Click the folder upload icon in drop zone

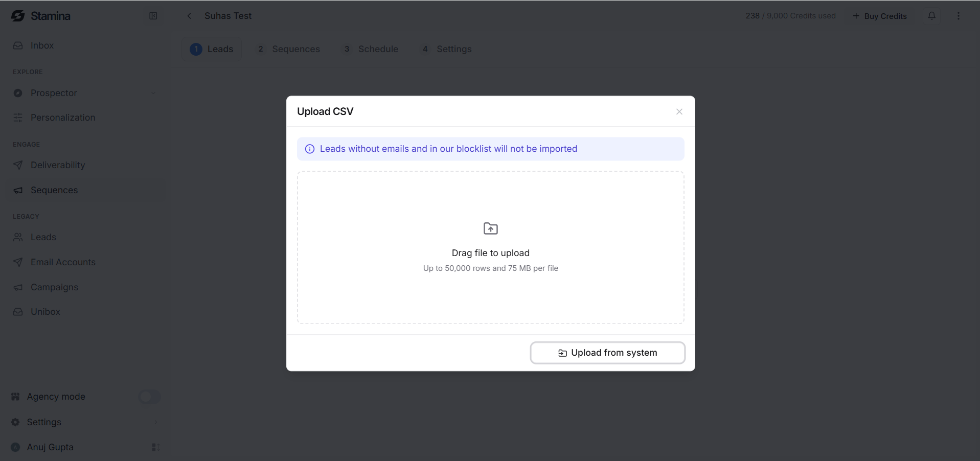click(x=491, y=228)
